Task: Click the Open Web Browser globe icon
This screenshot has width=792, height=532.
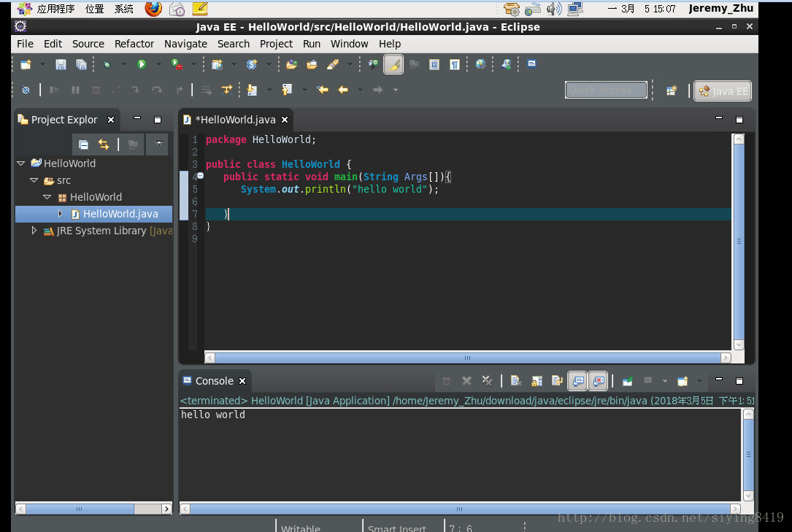Action: [x=480, y=64]
